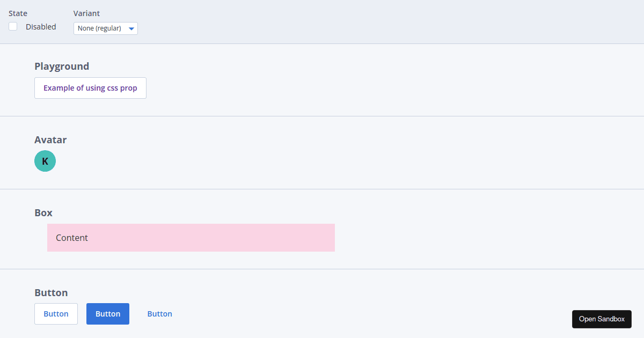The height and width of the screenshot is (338, 644).
Task: Click the pink Content box
Action: [x=191, y=237]
